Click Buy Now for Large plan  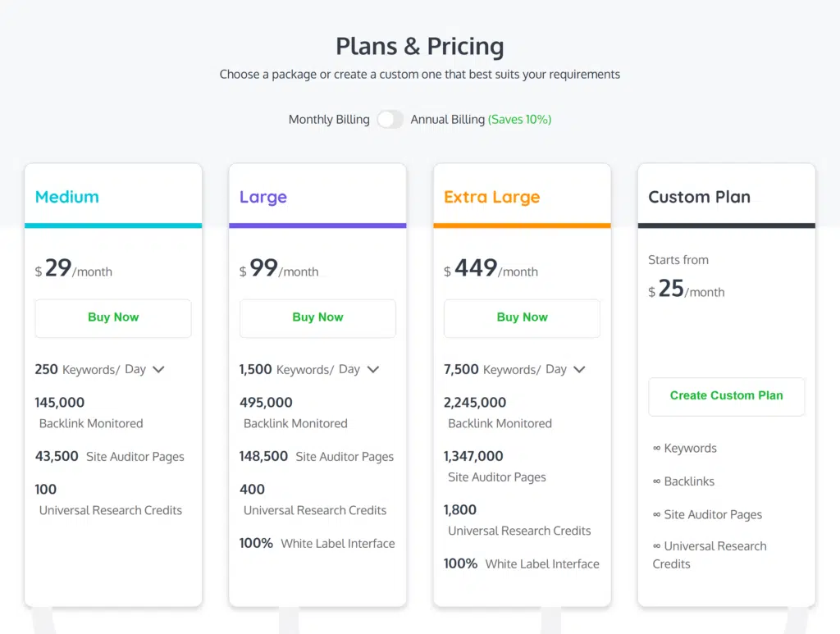pyautogui.click(x=317, y=317)
